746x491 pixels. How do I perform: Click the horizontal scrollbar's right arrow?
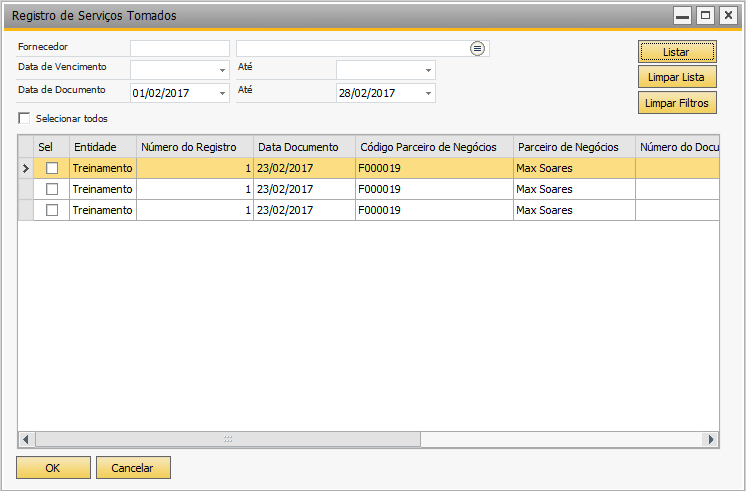[711, 439]
